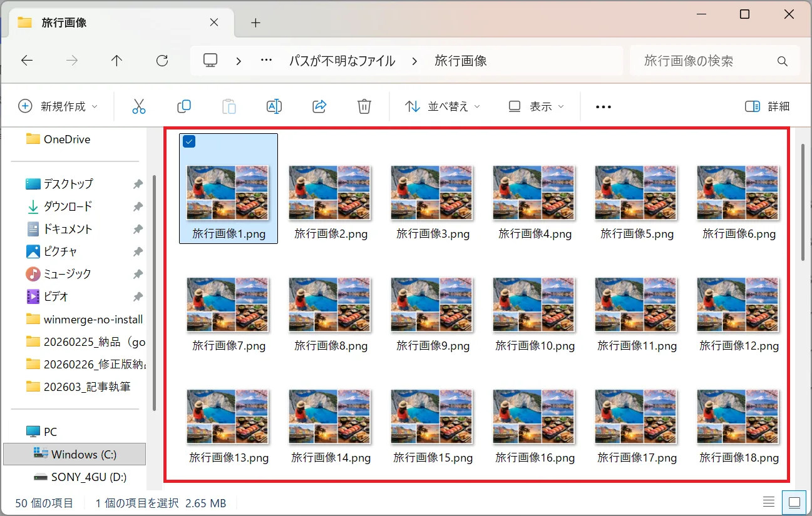Viewport: 812px width, 516px height.
Task: Refresh the folder view
Action: [162, 60]
